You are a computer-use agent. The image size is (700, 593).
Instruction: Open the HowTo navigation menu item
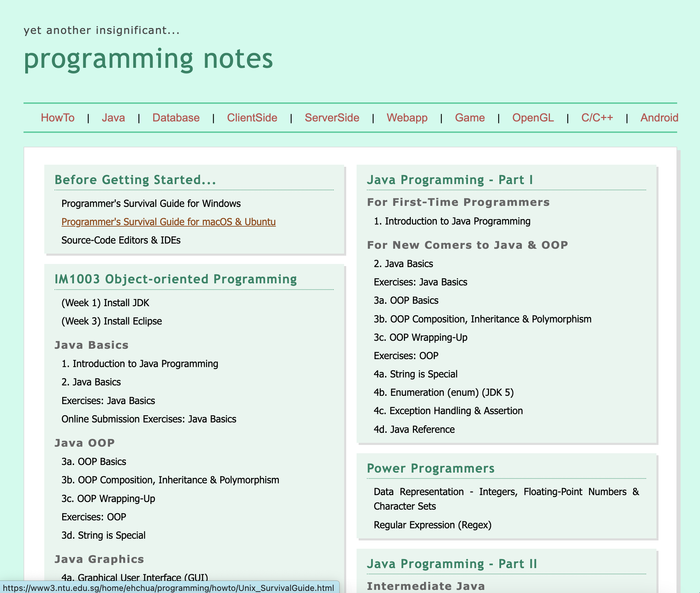click(58, 118)
